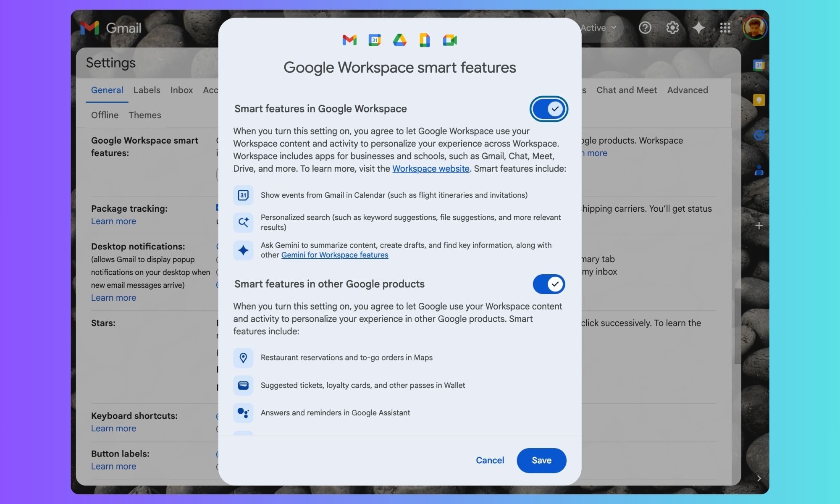This screenshot has width=840, height=504.
Task: Click the Gmail icon in the dialog header
Action: (349, 40)
